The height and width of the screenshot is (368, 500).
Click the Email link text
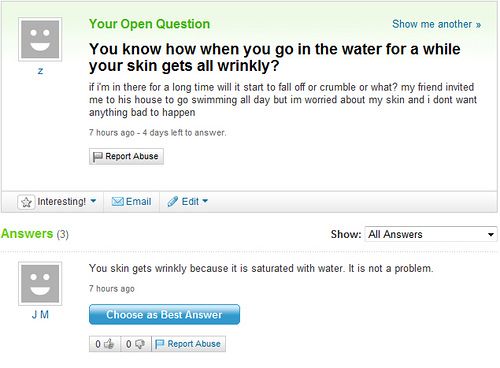click(138, 202)
